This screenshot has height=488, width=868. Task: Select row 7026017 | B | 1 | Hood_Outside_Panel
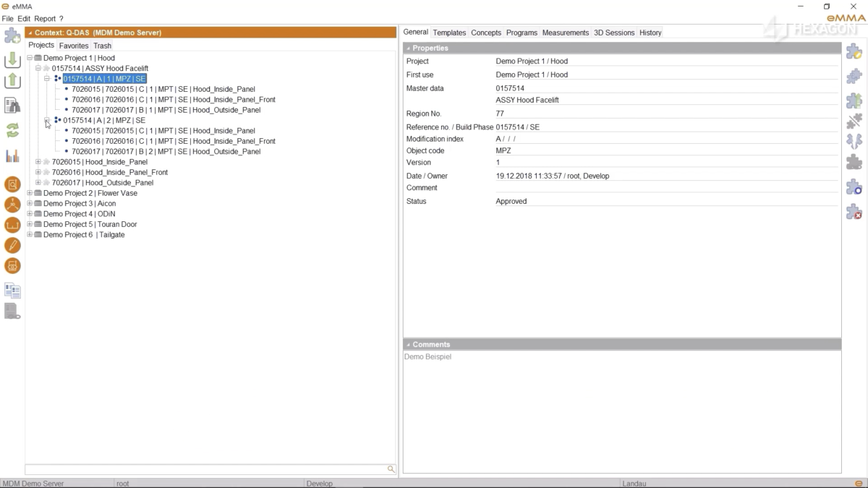coord(166,110)
